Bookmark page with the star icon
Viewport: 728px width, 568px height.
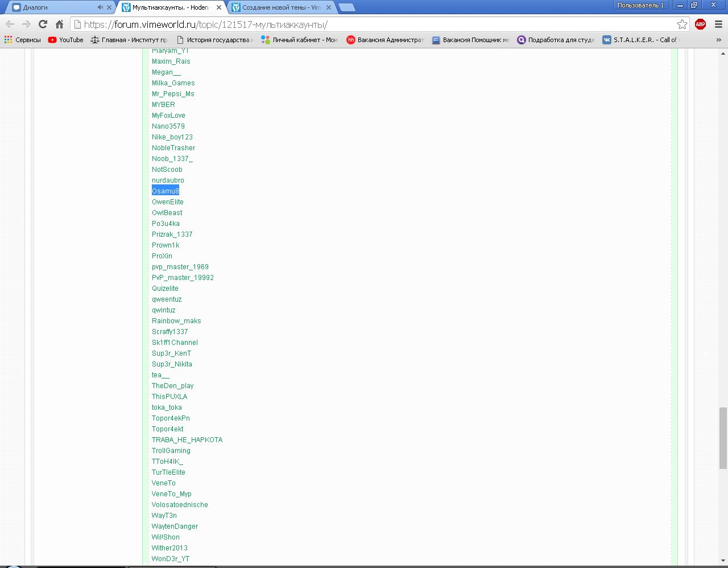coord(682,24)
